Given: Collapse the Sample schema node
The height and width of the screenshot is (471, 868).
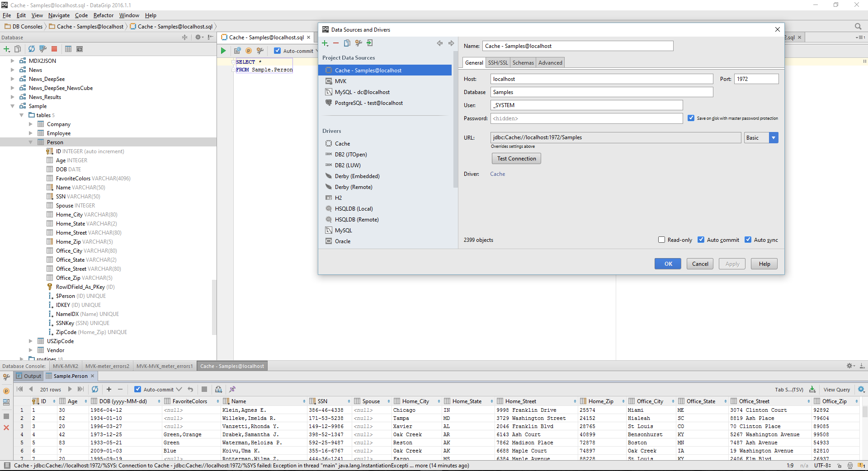Looking at the screenshot, I should [12, 106].
